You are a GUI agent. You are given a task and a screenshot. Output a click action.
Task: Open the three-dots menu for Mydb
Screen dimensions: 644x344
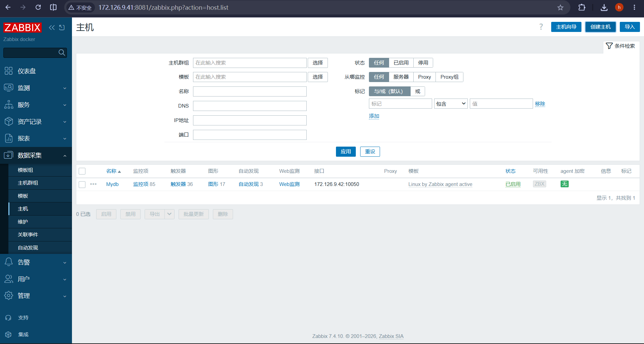point(93,184)
